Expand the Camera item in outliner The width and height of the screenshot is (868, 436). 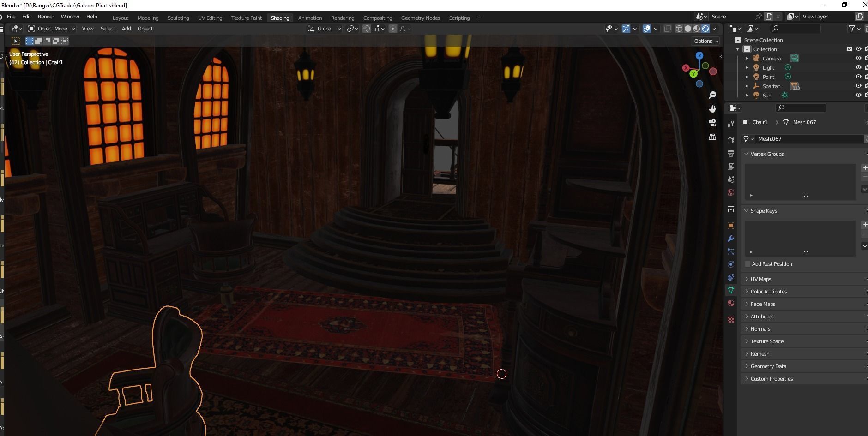[x=747, y=59]
